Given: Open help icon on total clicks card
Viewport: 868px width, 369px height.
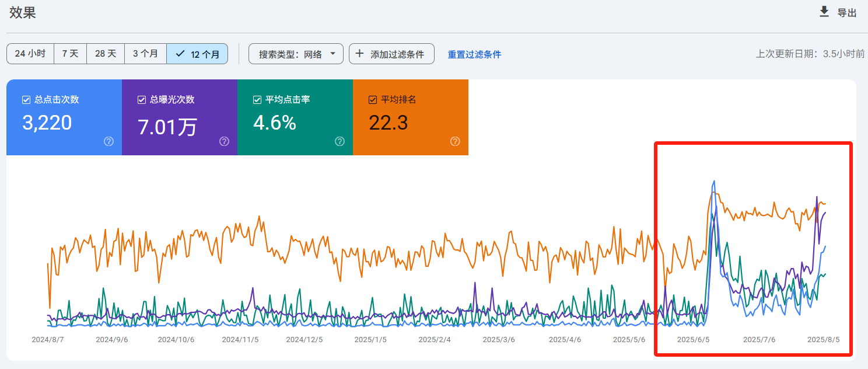Looking at the screenshot, I should [108, 141].
